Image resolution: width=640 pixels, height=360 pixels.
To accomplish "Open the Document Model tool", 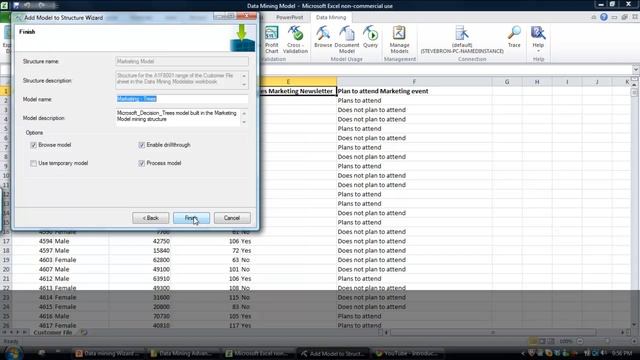I will 347,39.
